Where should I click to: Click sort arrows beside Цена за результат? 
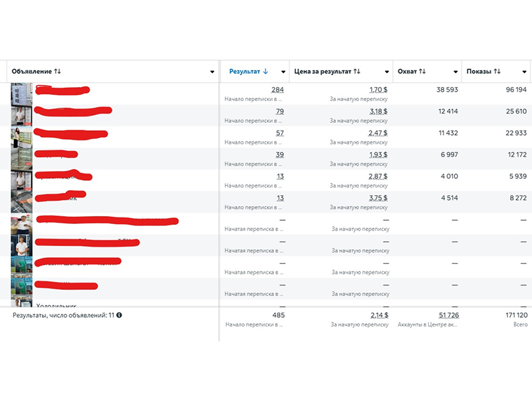(x=357, y=71)
